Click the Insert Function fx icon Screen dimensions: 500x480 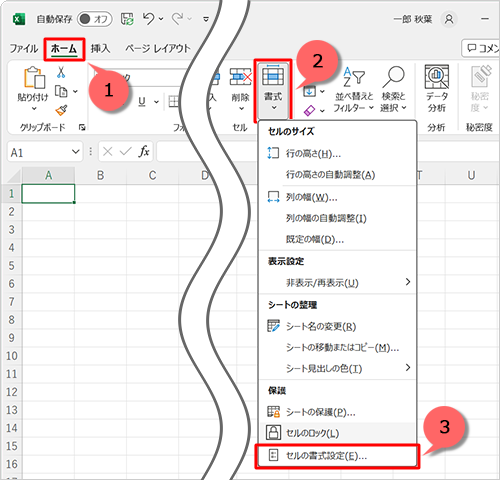pos(144,152)
